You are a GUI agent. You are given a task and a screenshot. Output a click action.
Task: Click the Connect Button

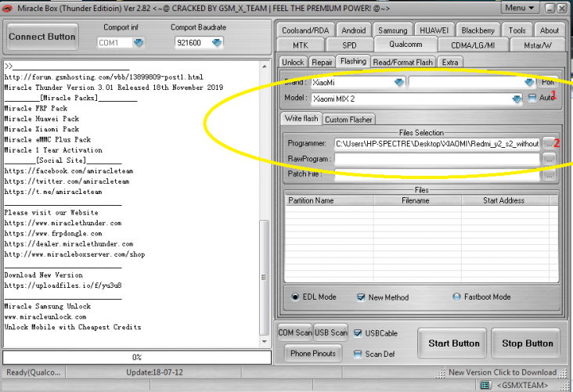(42, 37)
